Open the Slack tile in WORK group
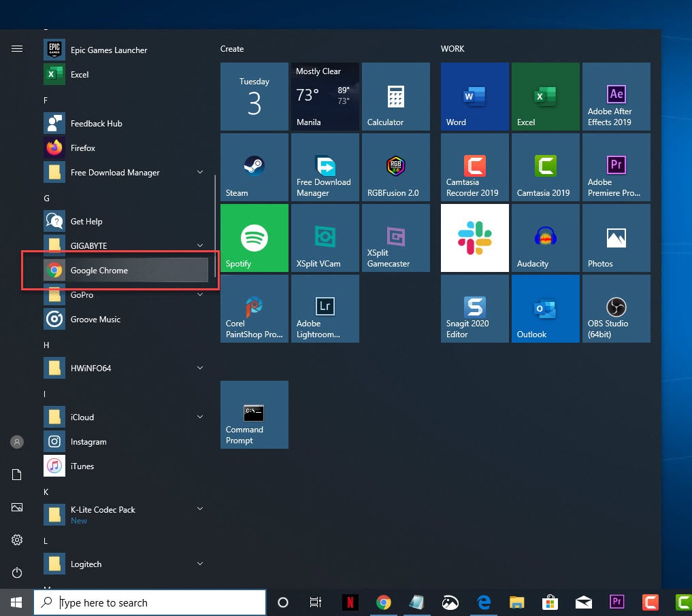 pyautogui.click(x=475, y=238)
